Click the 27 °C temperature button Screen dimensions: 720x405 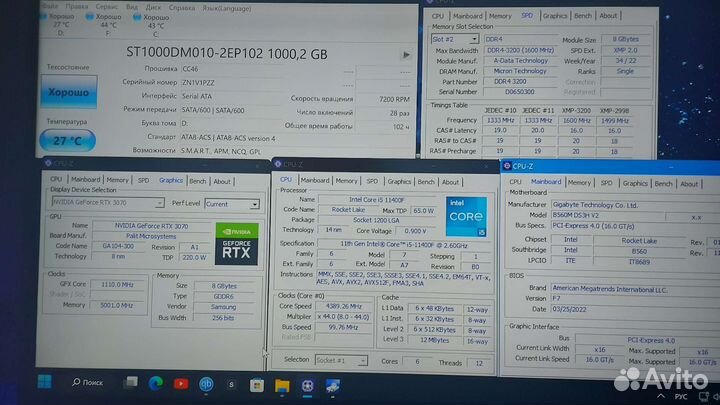click(x=68, y=141)
